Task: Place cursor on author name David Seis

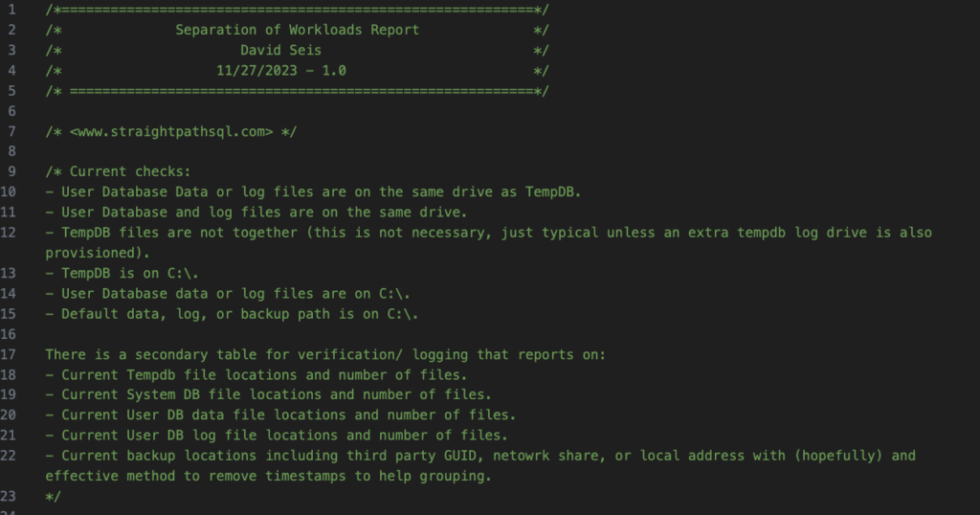Action: (x=280, y=50)
